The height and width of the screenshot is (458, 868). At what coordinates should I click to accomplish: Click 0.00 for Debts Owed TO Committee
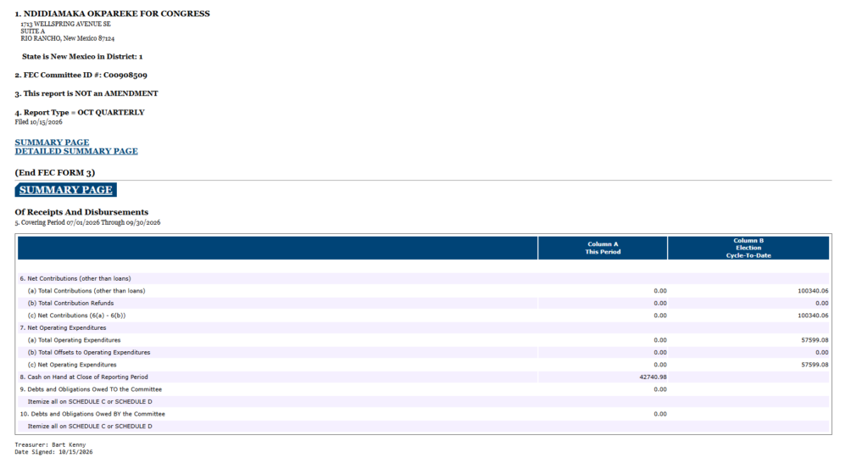pos(659,389)
